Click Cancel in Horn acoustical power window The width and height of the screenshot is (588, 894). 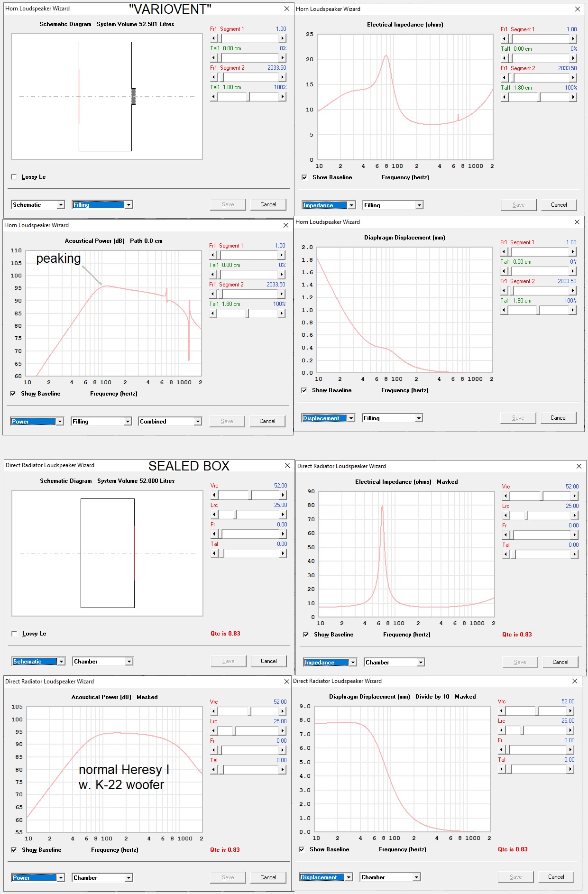tap(267, 421)
